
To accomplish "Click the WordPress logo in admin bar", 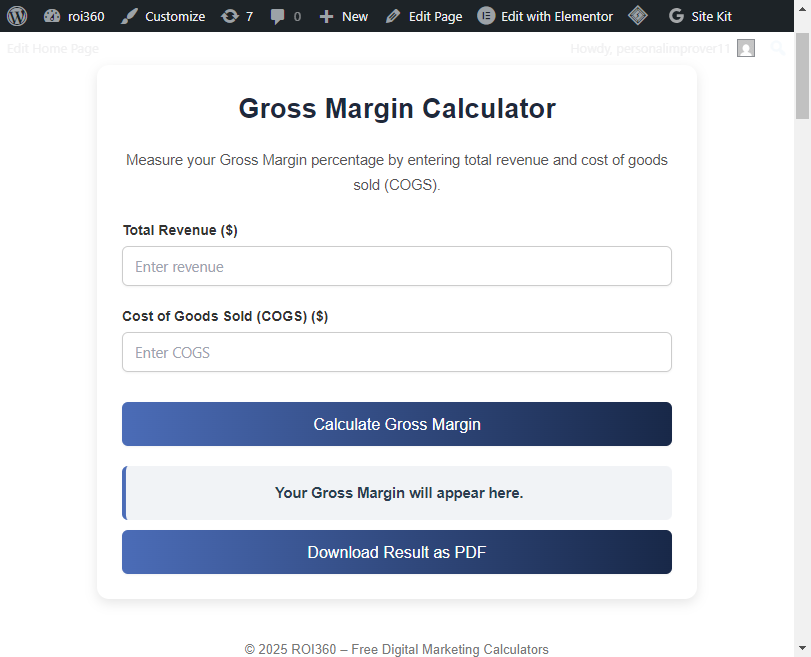I will tap(16, 16).
